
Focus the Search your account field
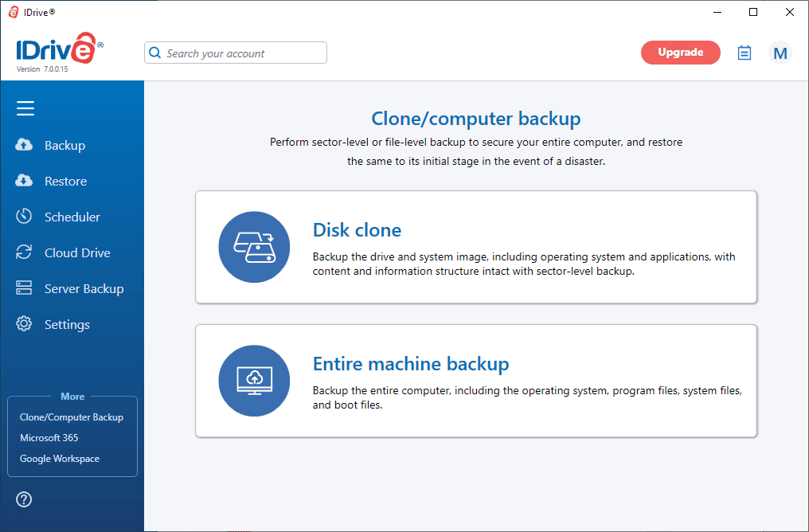click(x=236, y=53)
